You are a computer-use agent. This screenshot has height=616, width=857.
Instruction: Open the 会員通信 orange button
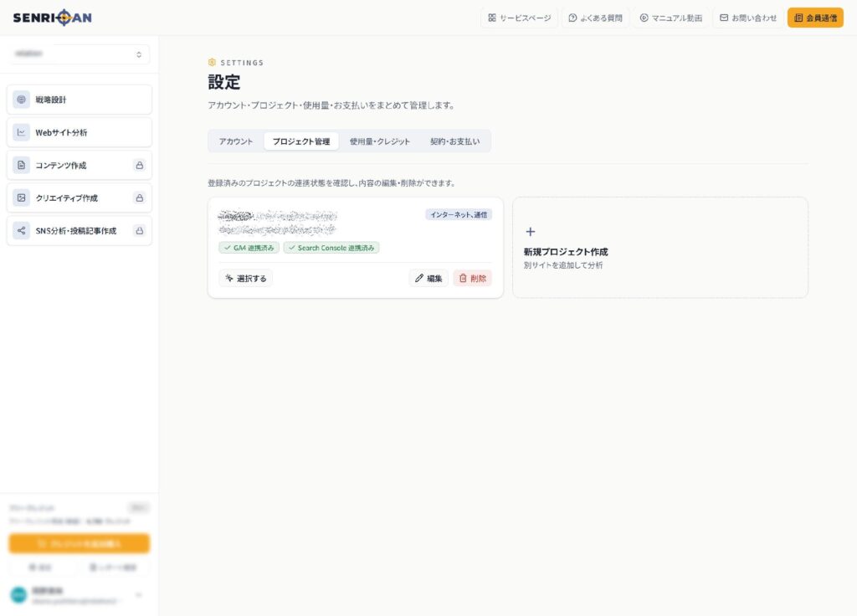tap(815, 18)
